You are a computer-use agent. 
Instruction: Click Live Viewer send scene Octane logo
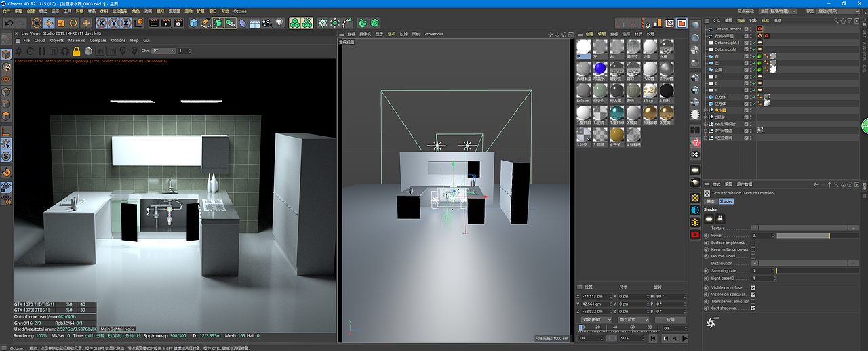click(x=20, y=51)
